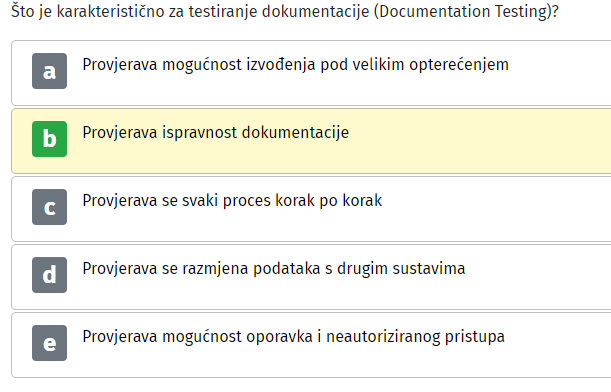Click the word "pristupa" in option e

click(x=475, y=337)
